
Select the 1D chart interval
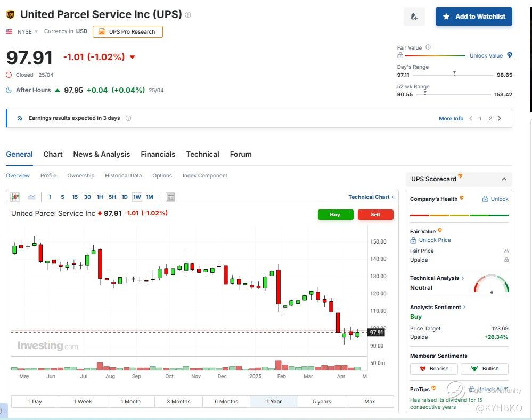click(x=125, y=197)
